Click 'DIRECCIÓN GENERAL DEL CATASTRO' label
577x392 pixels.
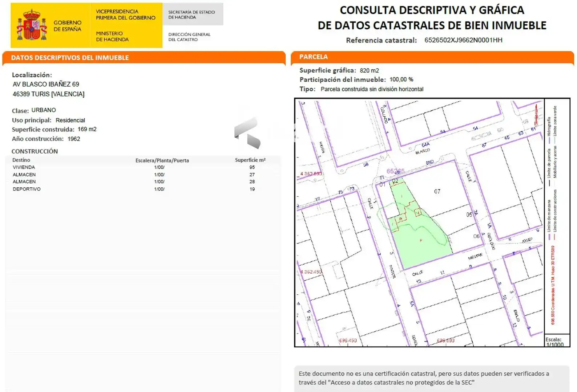tap(189, 37)
